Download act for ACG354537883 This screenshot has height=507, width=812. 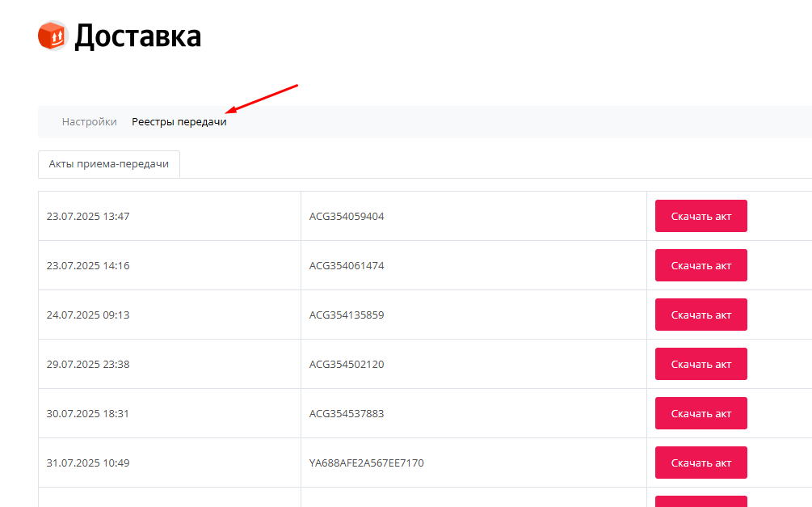701,413
